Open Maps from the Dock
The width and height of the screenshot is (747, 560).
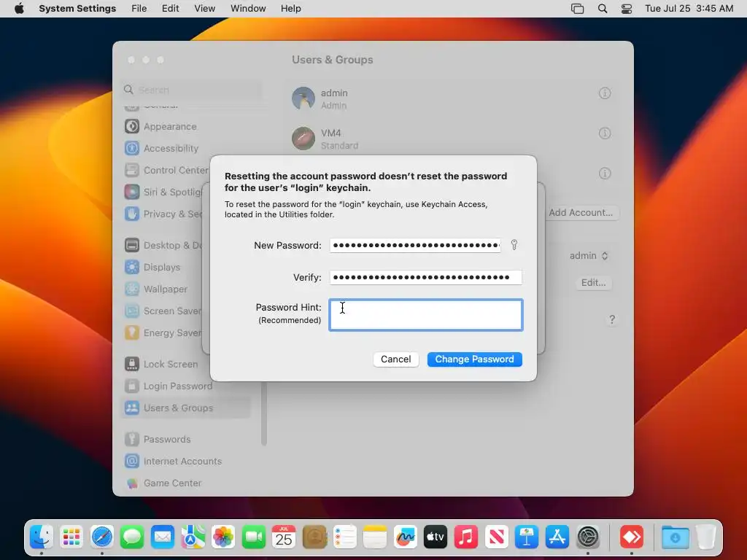[193, 537]
